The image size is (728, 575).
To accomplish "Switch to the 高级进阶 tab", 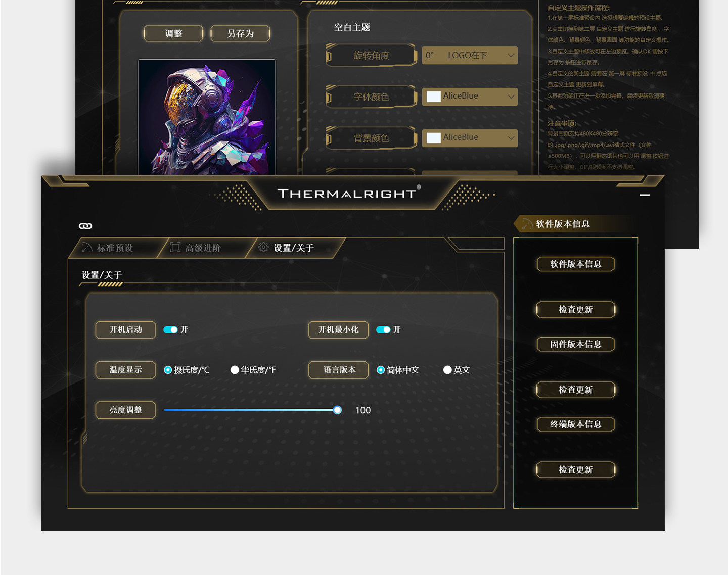I will (x=203, y=248).
